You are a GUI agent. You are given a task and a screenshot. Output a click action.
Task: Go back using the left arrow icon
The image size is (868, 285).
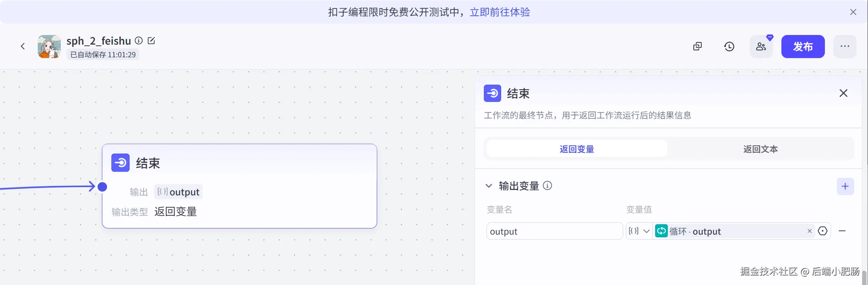coord(23,47)
